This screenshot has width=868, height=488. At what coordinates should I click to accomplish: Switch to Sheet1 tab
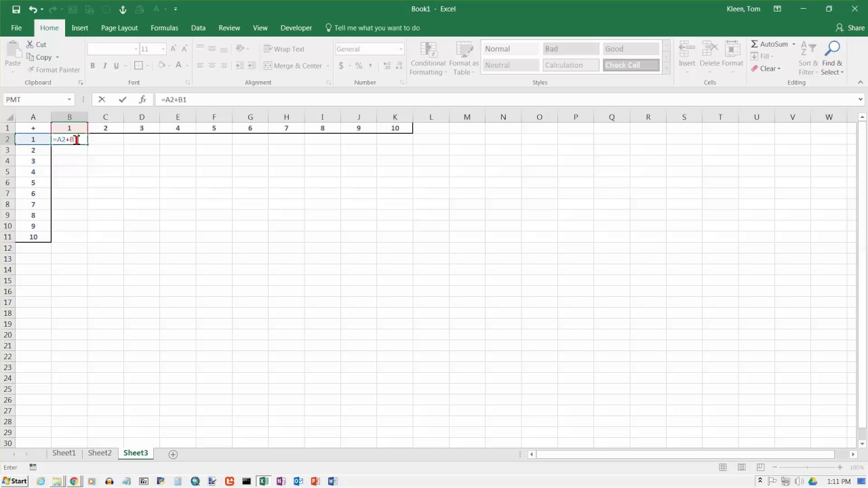coord(64,453)
